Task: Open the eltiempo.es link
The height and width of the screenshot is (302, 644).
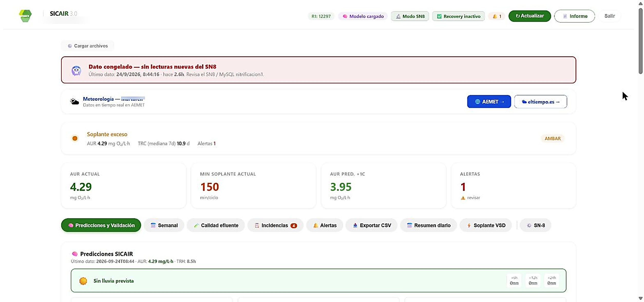Action: pyautogui.click(x=541, y=102)
